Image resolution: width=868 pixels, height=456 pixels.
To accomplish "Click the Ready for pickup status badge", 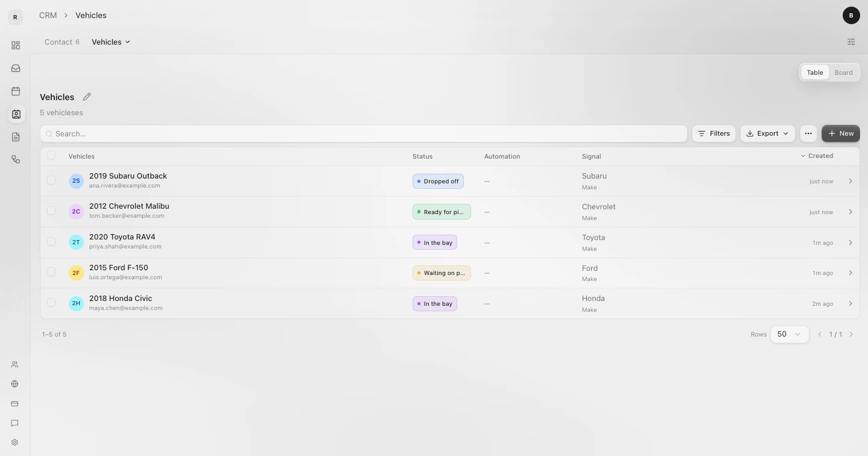I will tap(442, 212).
